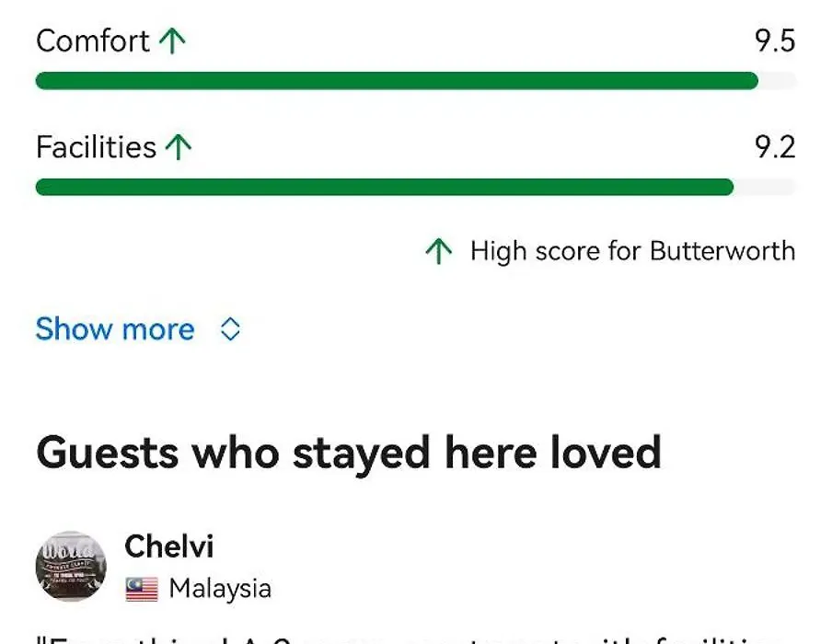Select the Facilities category label
The height and width of the screenshot is (644, 832).
tap(96, 147)
